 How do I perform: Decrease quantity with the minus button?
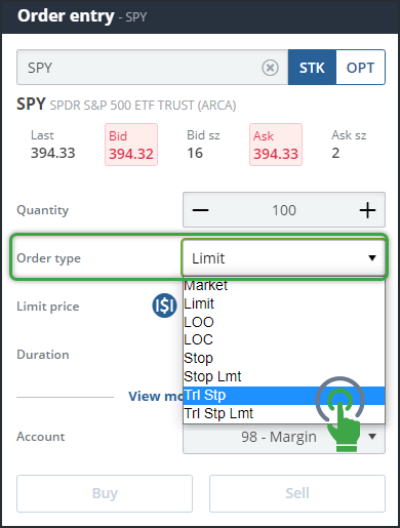click(201, 210)
